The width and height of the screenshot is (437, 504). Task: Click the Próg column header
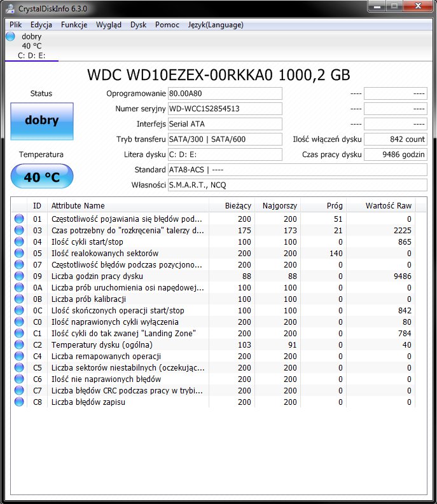pos(323,206)
